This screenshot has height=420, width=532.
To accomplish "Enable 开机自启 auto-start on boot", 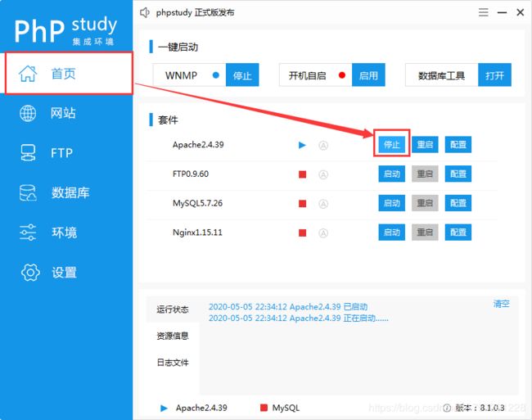I will tap(368, 75).
